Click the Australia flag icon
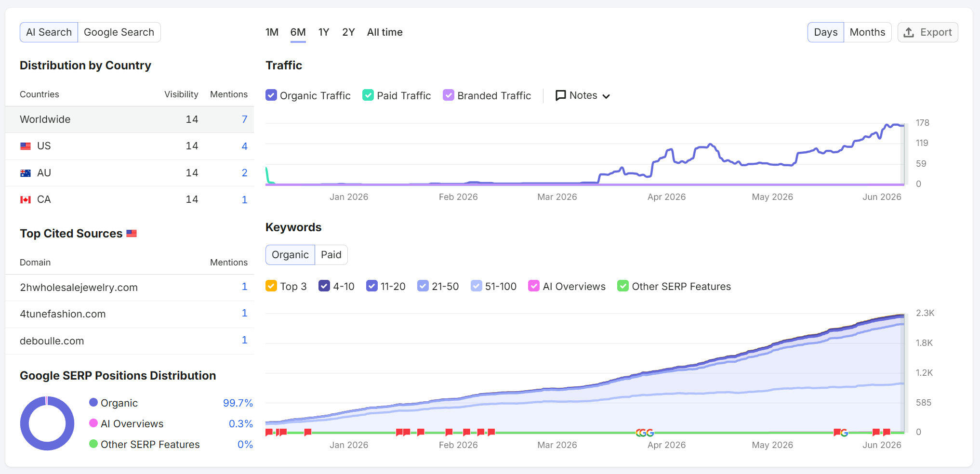The image size is (980, 474). tap(26, 173)
